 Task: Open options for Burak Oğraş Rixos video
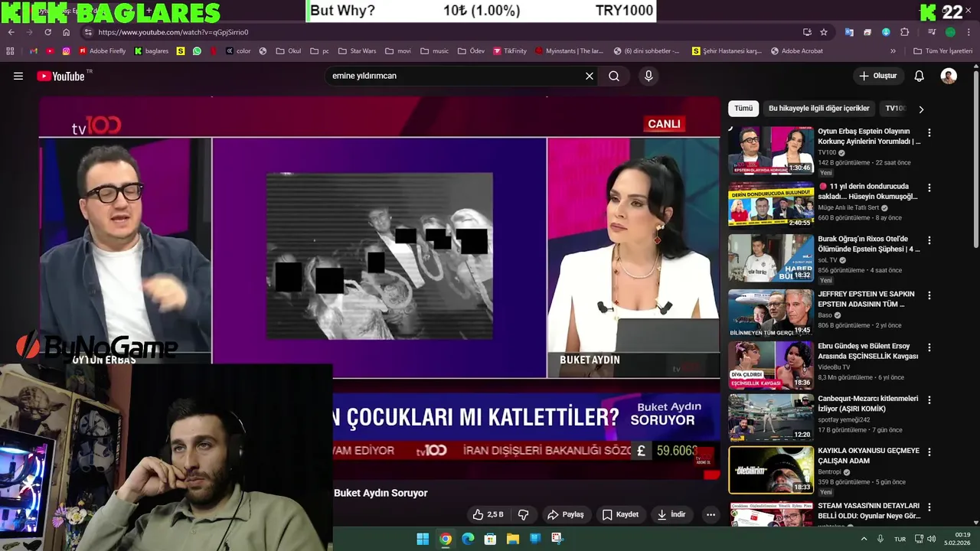coord(929,240)
